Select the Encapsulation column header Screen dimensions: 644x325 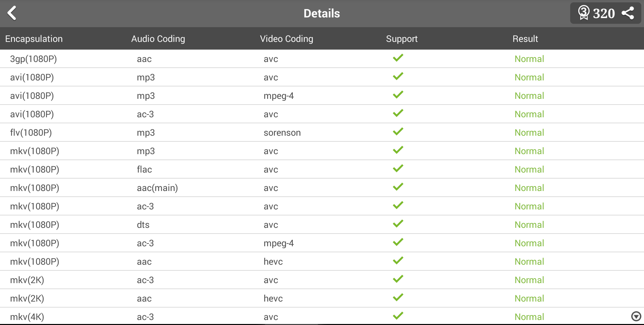point(34,39)
